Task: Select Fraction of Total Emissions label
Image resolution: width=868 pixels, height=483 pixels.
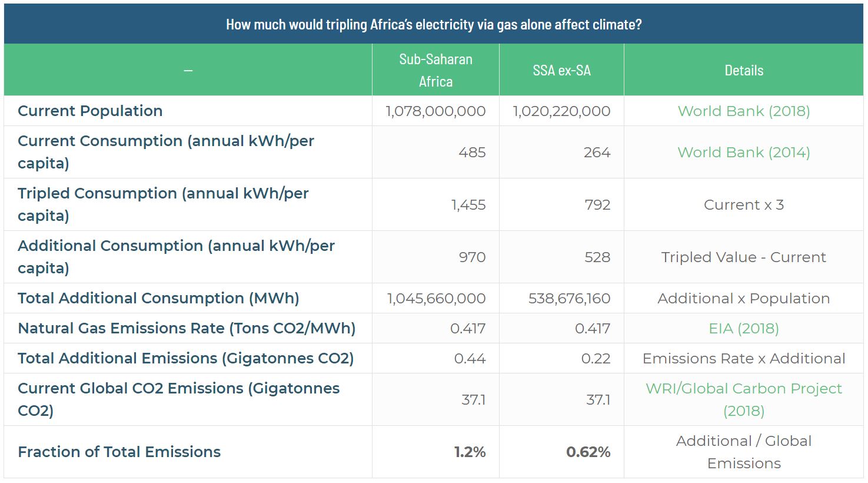Action: 119,452
